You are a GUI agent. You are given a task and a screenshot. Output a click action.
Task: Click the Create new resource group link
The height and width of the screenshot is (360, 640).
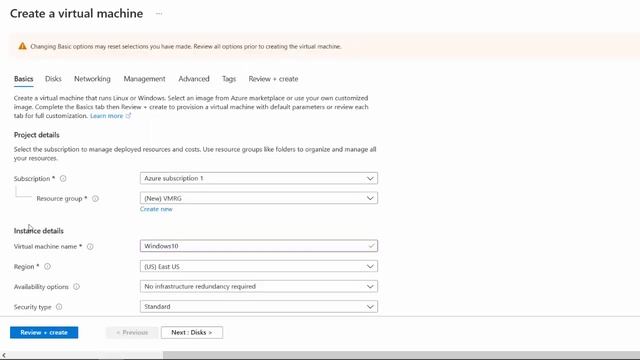coord(156,209)
